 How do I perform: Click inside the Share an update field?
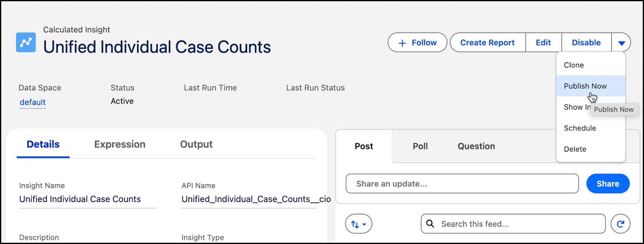coord(443,184)
